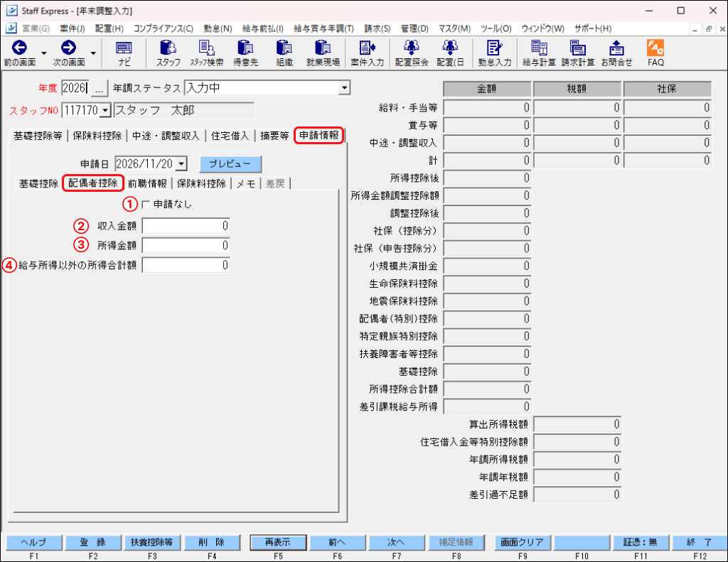The image size is (728, 562).
Task: Click the 所得金額 input field
Action: click(x=186, y=246)
